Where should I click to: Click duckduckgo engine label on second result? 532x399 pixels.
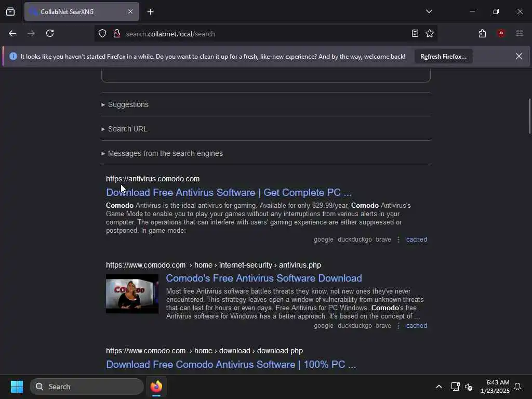[x=354, y=326]
